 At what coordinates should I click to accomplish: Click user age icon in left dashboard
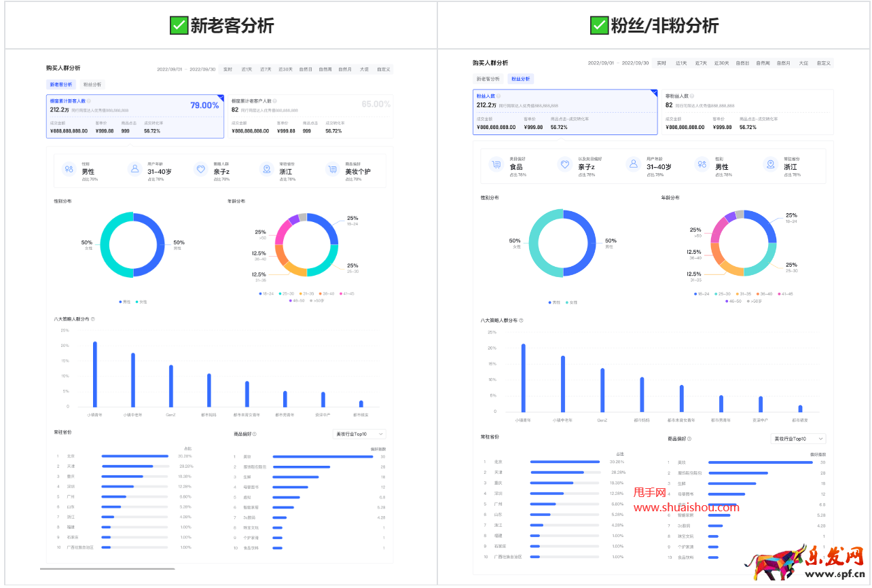pos(134,169)
